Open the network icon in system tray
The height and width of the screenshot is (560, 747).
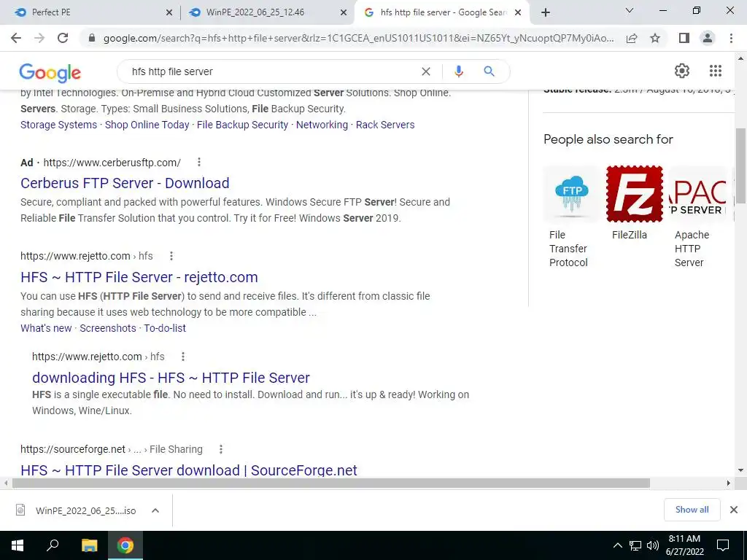point(635,545)
